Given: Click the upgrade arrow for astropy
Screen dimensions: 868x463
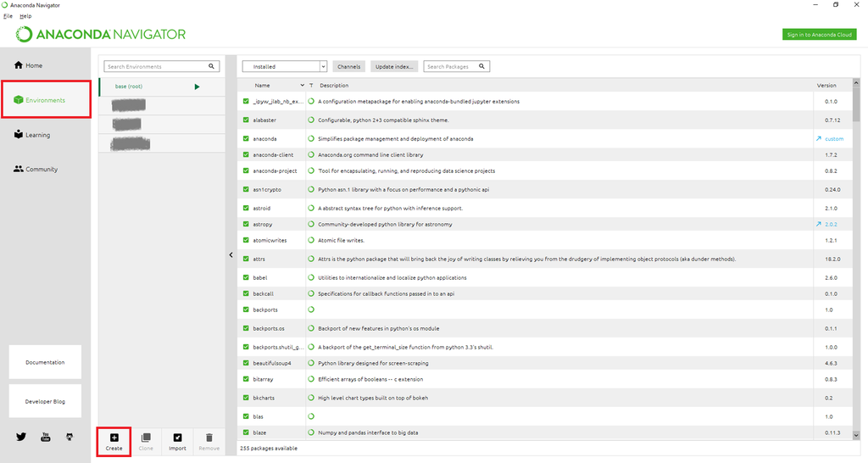Looking at the screenshot, I should tap(819, 225).
